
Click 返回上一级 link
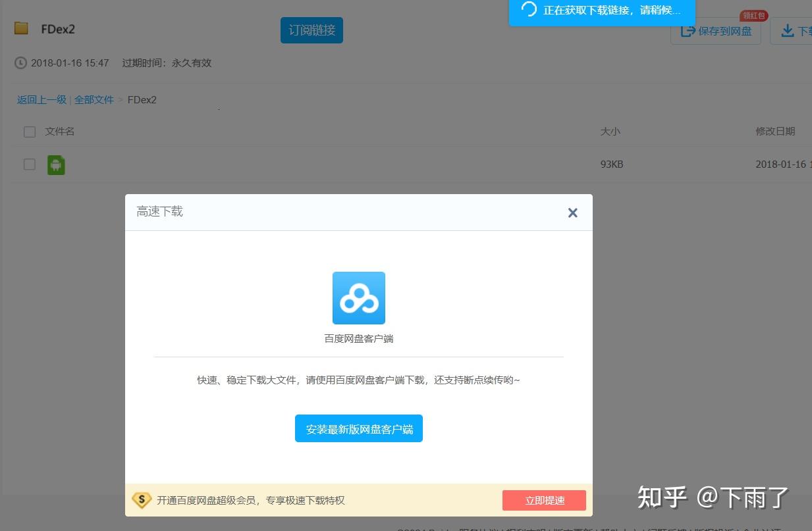pos(41,100)
